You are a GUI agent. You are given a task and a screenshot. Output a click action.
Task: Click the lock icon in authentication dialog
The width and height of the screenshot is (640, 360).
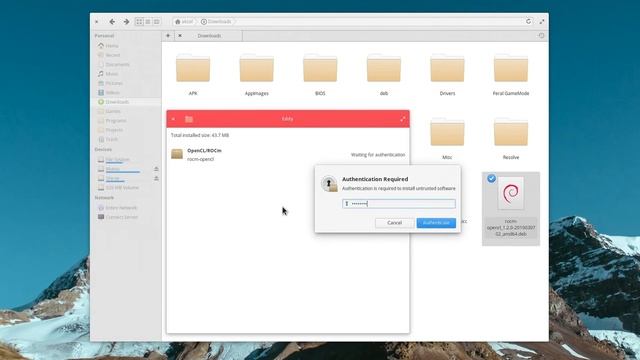pyautogui.click(x=329, y=184)
